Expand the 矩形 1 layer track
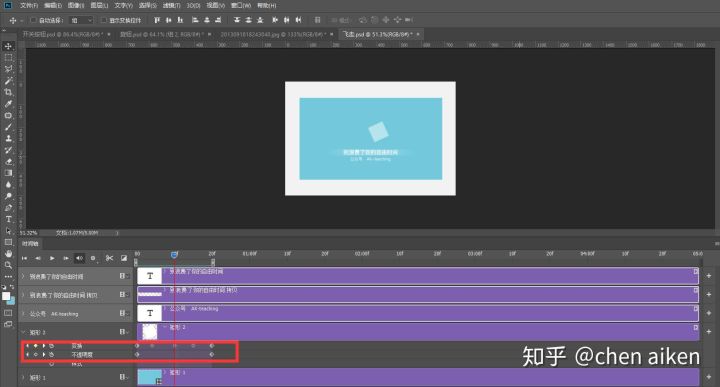Image resolution: width=720 pixels, height=387 pixels. (23, 377)
